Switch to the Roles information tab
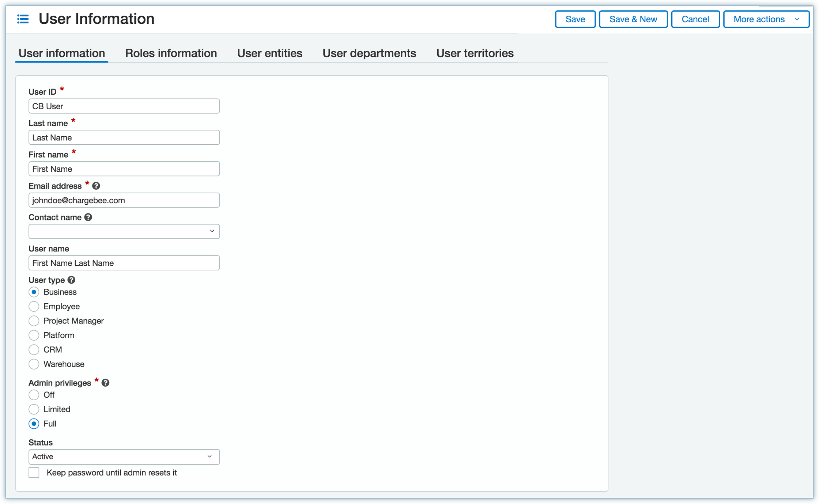 [171, 53]
